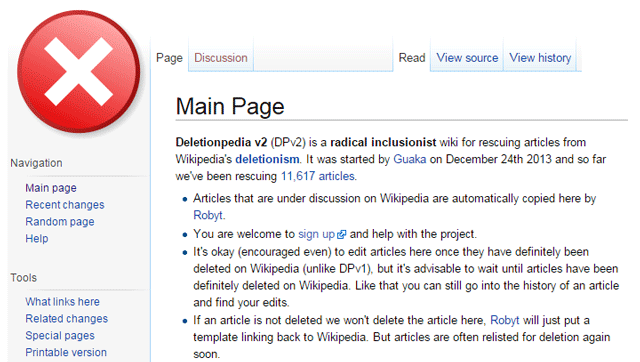Click the bold Deletionpedia v2 text

coord(221,142)
